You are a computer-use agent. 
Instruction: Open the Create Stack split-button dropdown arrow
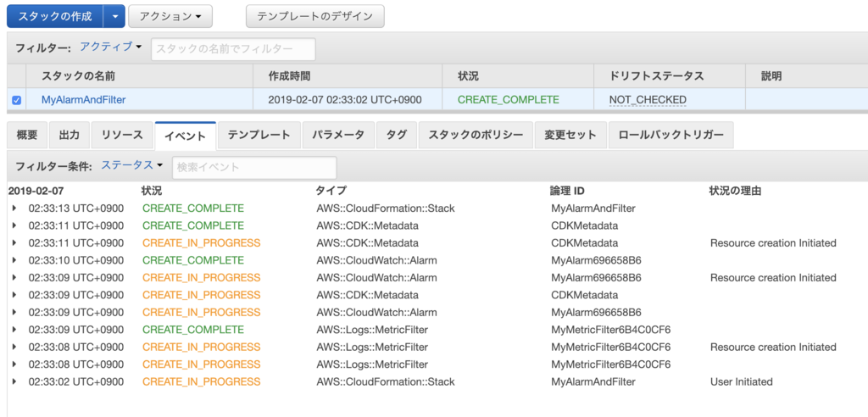(115, 17)
